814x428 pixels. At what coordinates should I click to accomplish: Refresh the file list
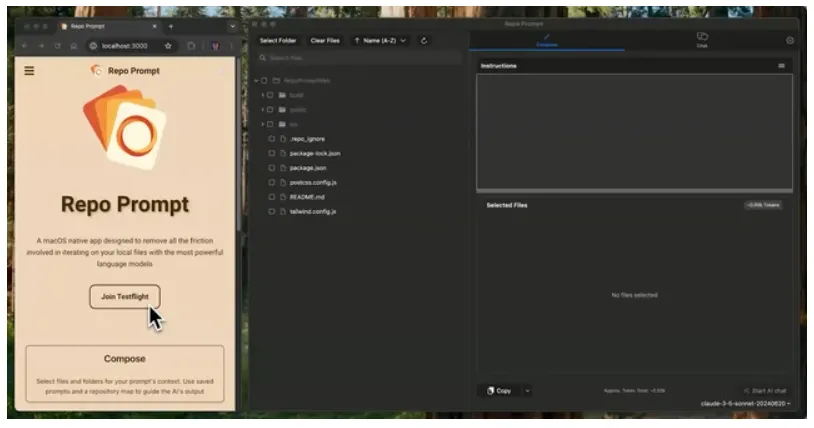coord(424,41)
